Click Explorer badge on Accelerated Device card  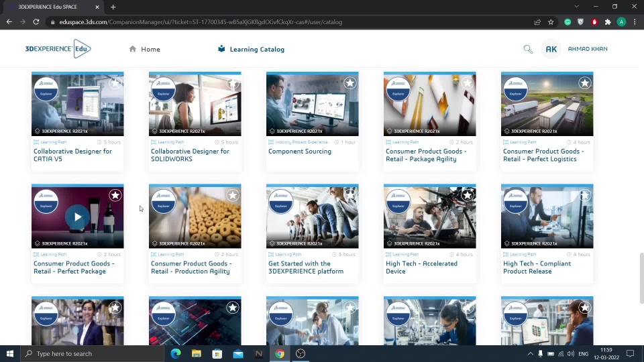coord(398,202)
